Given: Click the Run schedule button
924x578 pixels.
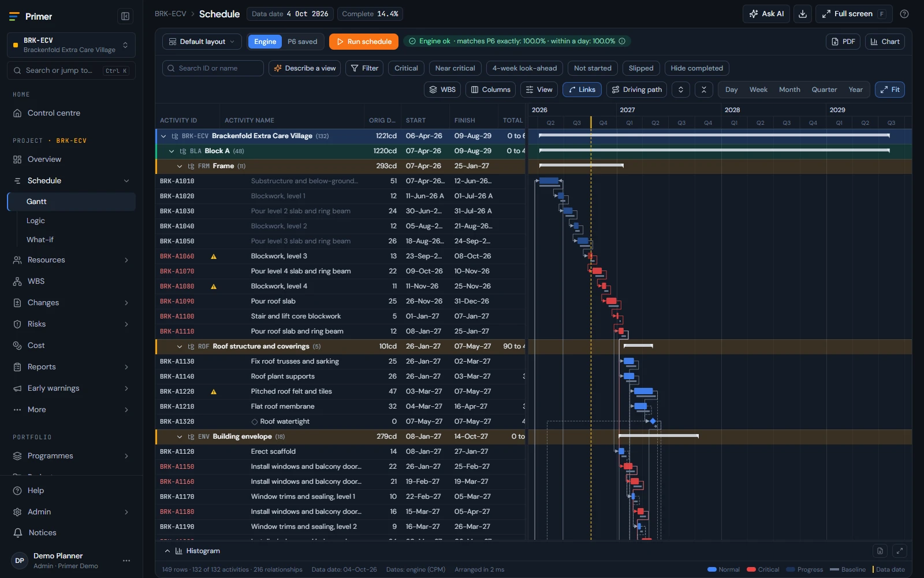Looking at the screenshot, I should click(364, 42).
